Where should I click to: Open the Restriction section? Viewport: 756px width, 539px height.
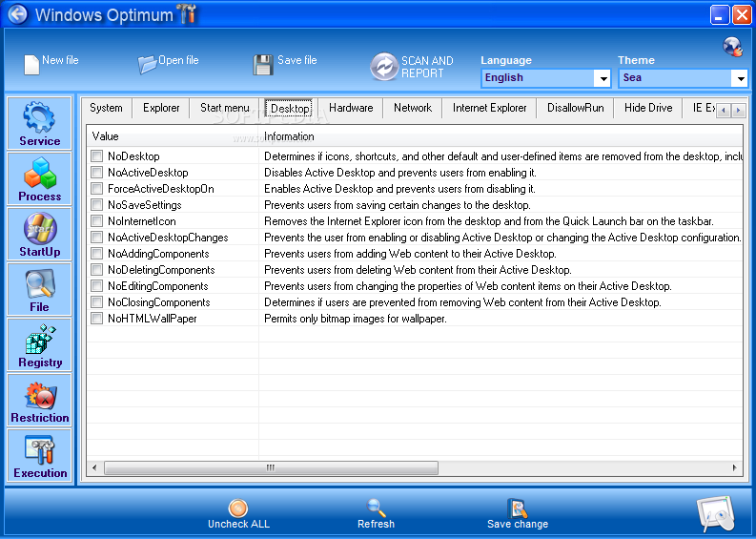(x=39, y=400)
